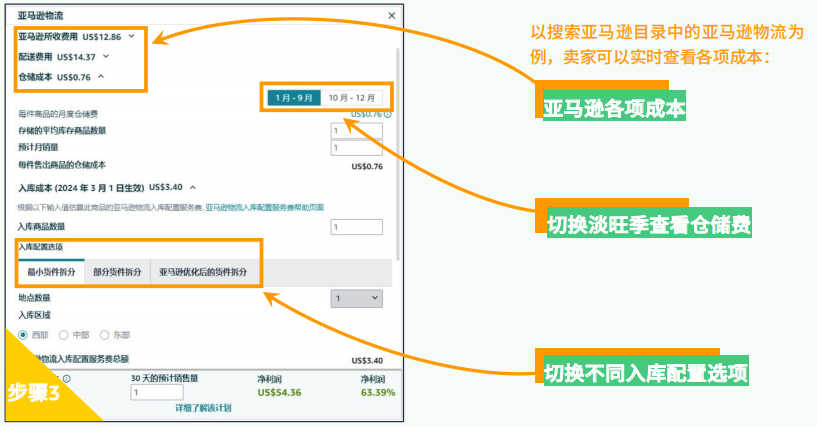
Task: Click 每件售出商品的仓储成本 US$0.76 value
Action: coord(367,167)
